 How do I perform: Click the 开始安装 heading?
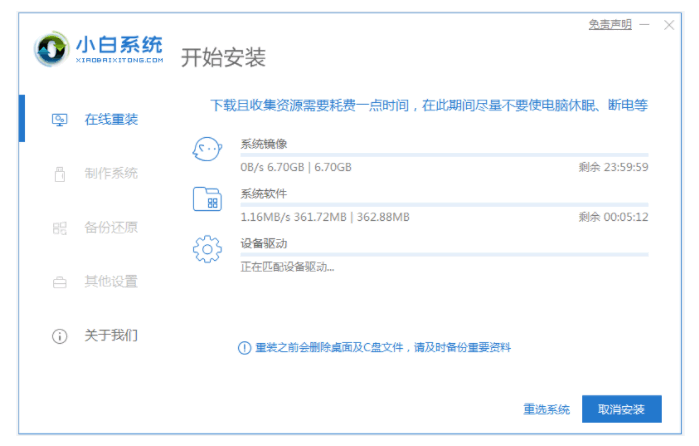tap(223, 58)
